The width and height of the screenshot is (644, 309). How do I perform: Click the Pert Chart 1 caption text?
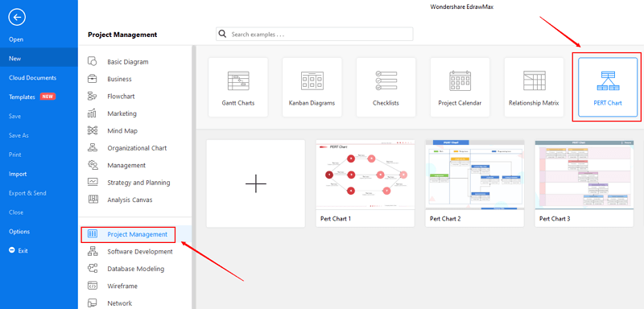336,219
